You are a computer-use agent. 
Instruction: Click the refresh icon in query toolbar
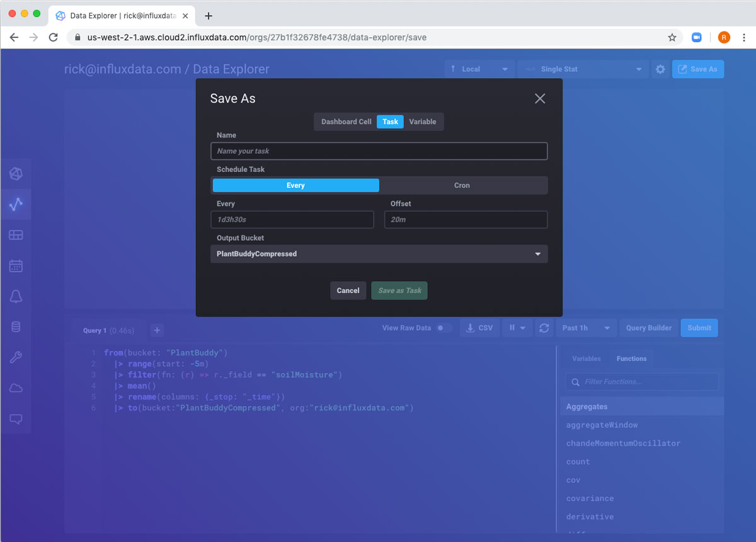click(544, 328)
